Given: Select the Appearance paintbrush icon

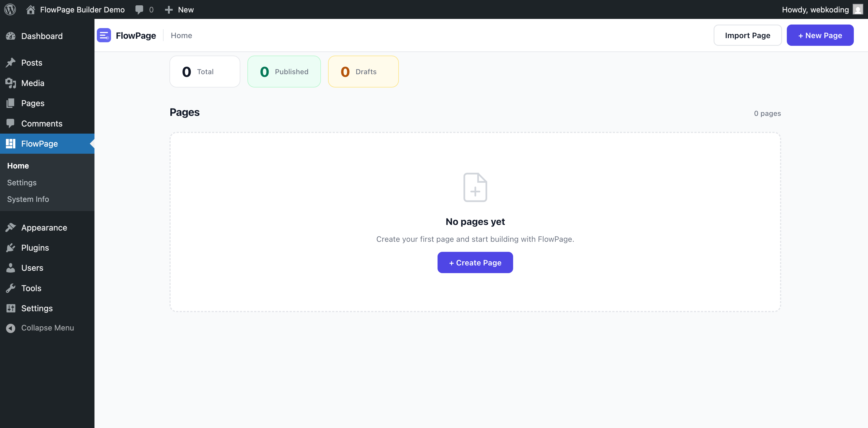Looking at the screenshot, I should [11, 228].
